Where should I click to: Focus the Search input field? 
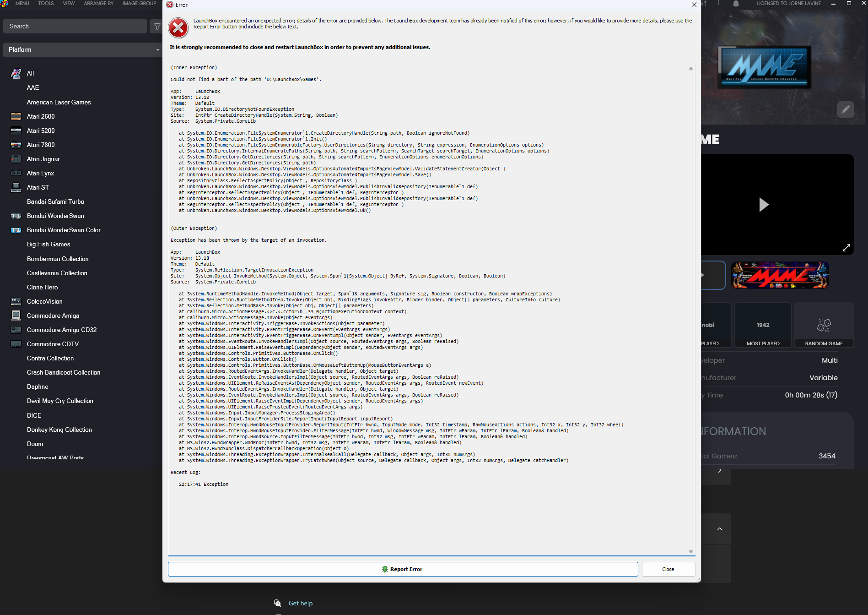point(75,26)
